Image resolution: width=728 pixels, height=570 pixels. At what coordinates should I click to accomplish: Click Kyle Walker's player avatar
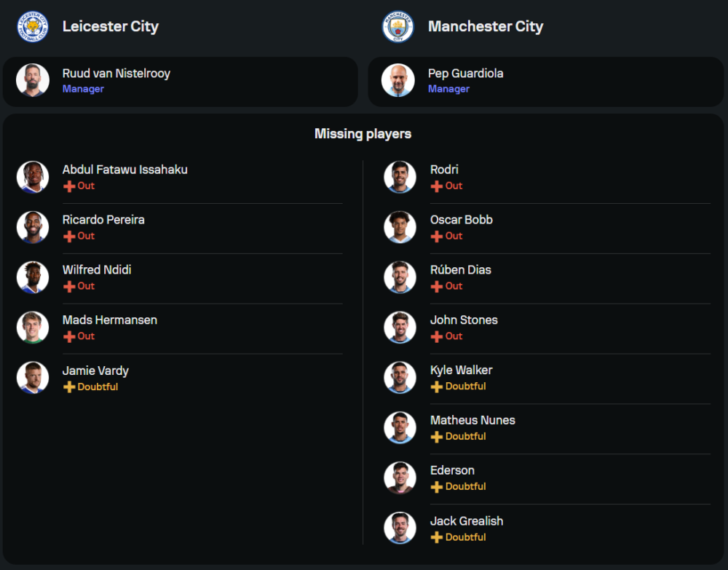click(x=400, y=377)
